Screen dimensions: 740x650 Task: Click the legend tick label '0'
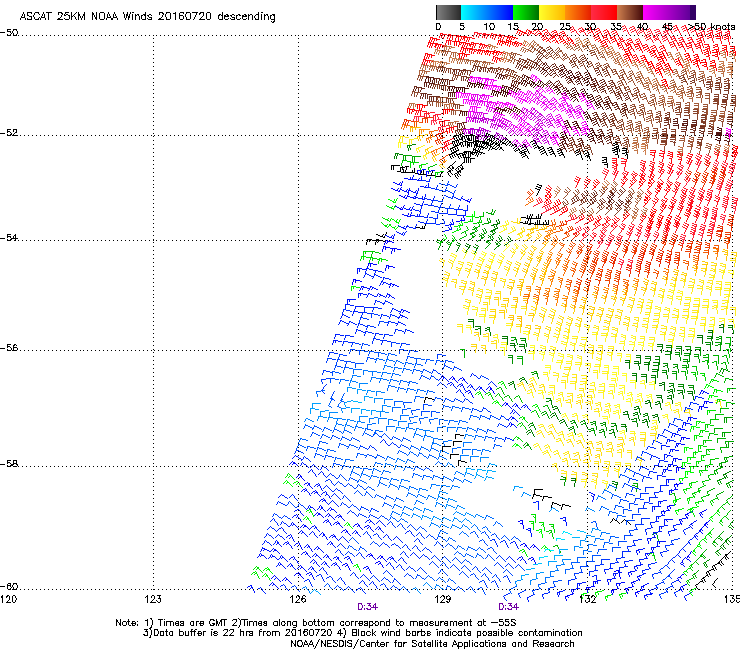click(438, 27)
